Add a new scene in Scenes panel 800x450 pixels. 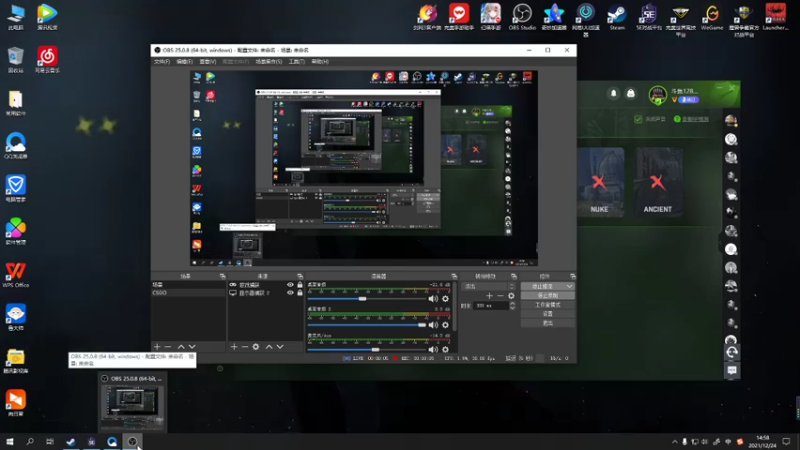157,347
